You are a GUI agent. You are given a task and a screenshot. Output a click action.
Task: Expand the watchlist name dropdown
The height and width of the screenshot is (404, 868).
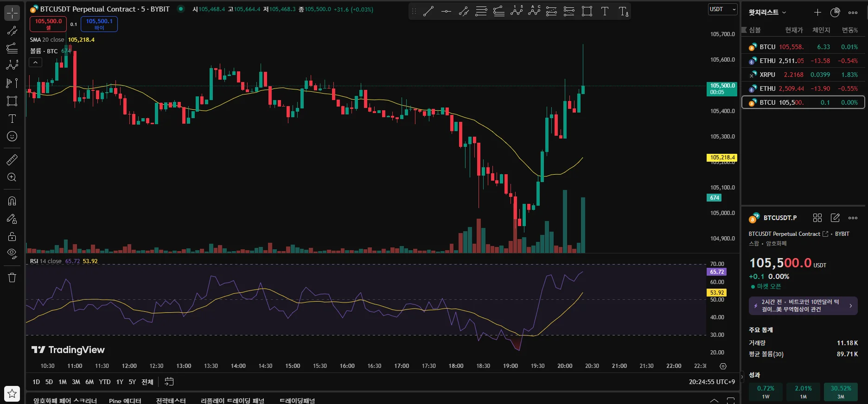pos(767,13)
